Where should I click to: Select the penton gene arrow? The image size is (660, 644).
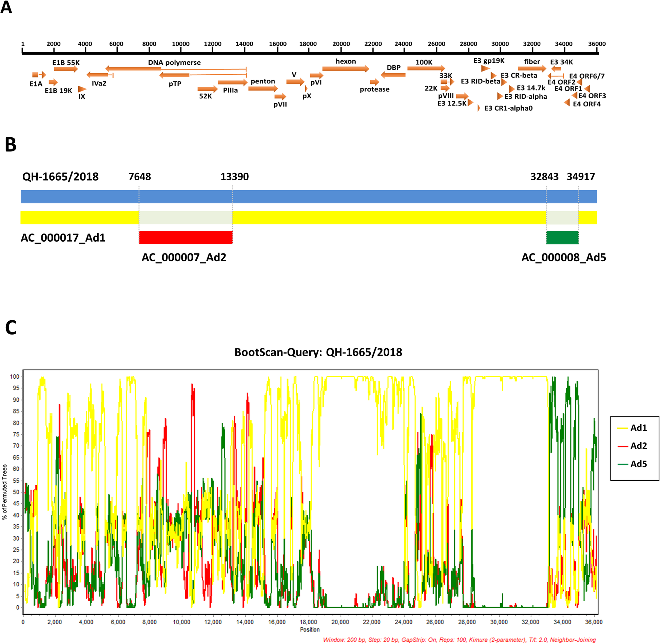(263, 89)
